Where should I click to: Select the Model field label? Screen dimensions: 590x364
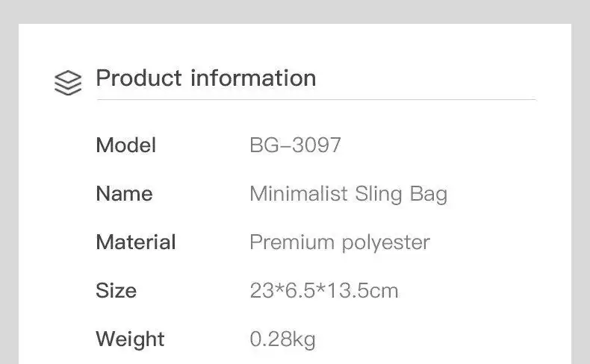click(125, 145)
